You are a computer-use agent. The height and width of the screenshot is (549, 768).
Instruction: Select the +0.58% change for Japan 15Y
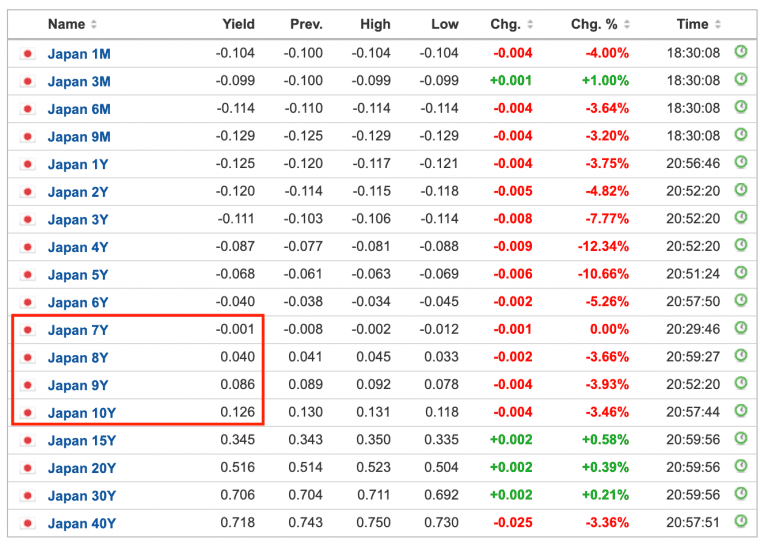pos(605,440)
